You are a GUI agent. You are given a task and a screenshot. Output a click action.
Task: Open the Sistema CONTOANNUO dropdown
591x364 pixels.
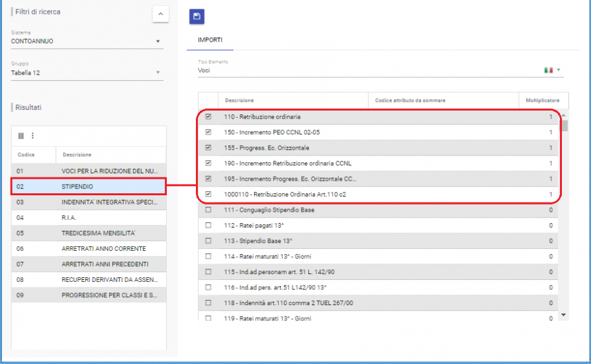tap(158, 42)
